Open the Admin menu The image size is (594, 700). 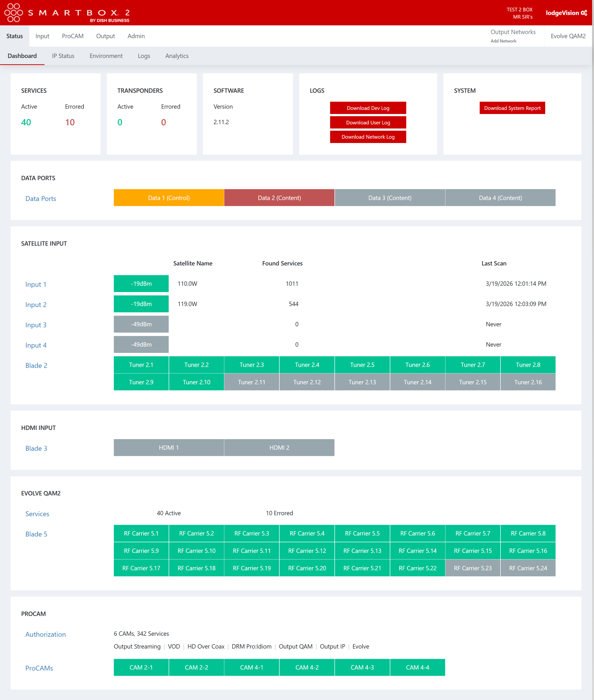[x=136, y=36]
